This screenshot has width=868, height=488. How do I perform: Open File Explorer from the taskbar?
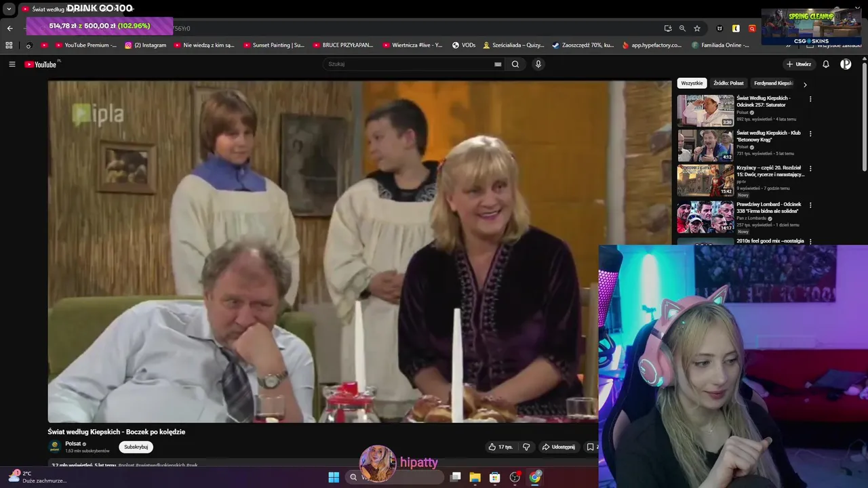pos(475,477)
